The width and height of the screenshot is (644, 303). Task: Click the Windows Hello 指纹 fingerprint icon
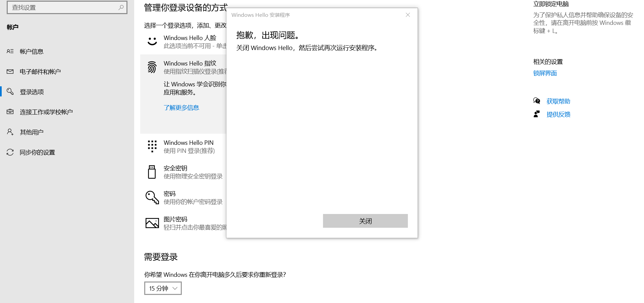pos(152,67)
